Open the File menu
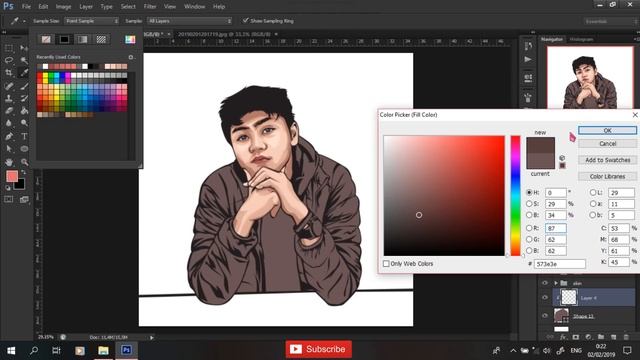Screen dimensions: 640x360 (x=26, y=7)
